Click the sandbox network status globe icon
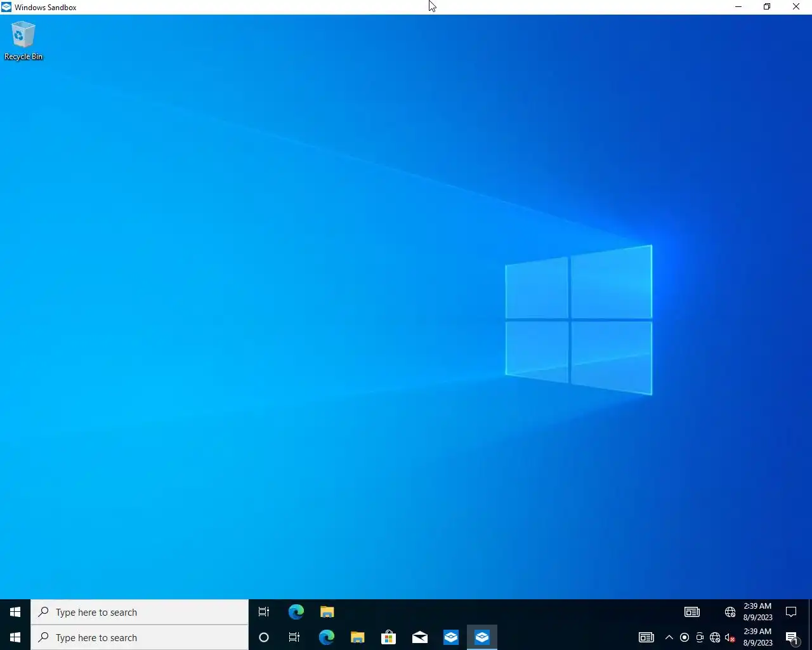Image resolution: width=812 pixels, height=650 pixels. [730, 612]
